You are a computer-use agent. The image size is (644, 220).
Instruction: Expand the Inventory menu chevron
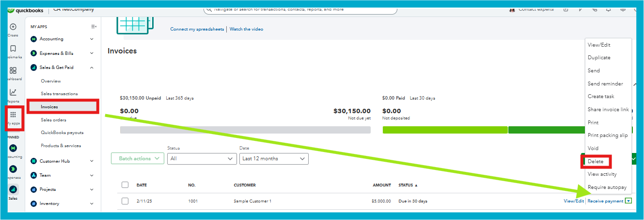[x=92, y=203]
